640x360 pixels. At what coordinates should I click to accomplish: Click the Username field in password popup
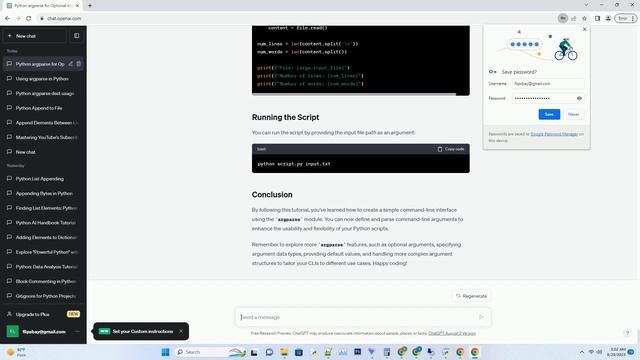[548, 84]
